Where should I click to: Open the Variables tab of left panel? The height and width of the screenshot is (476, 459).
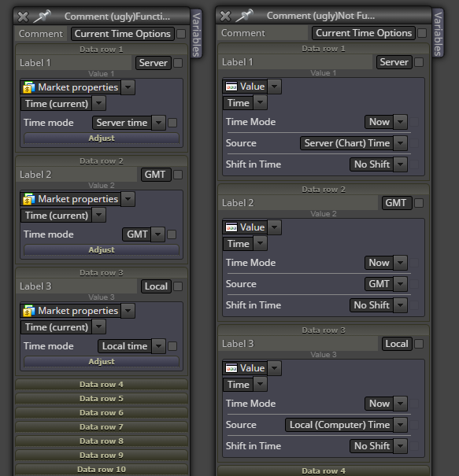click(x=197, y=34)
